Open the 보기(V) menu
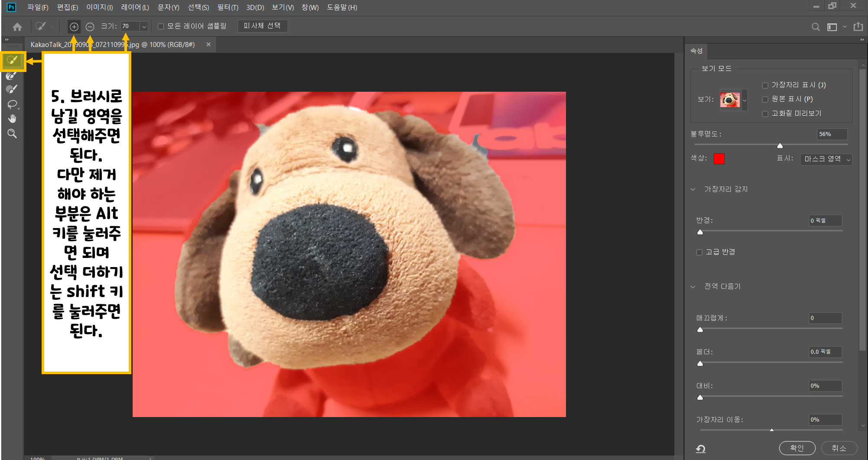This screenshot has height=460, width=868. [x=283, y=7]
